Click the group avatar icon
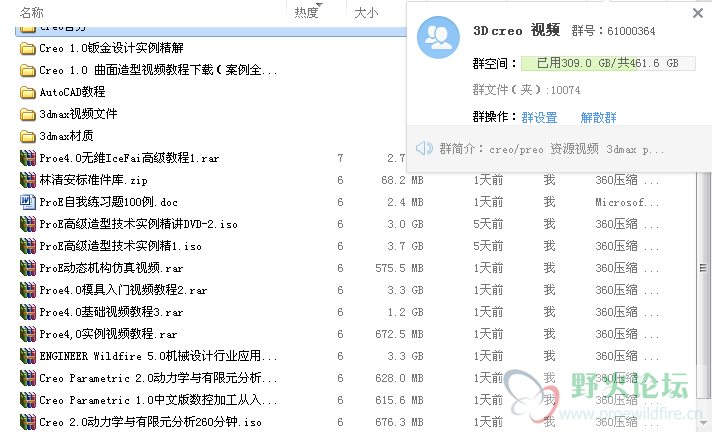Screen dimensions: 712x432 (438, 37)
